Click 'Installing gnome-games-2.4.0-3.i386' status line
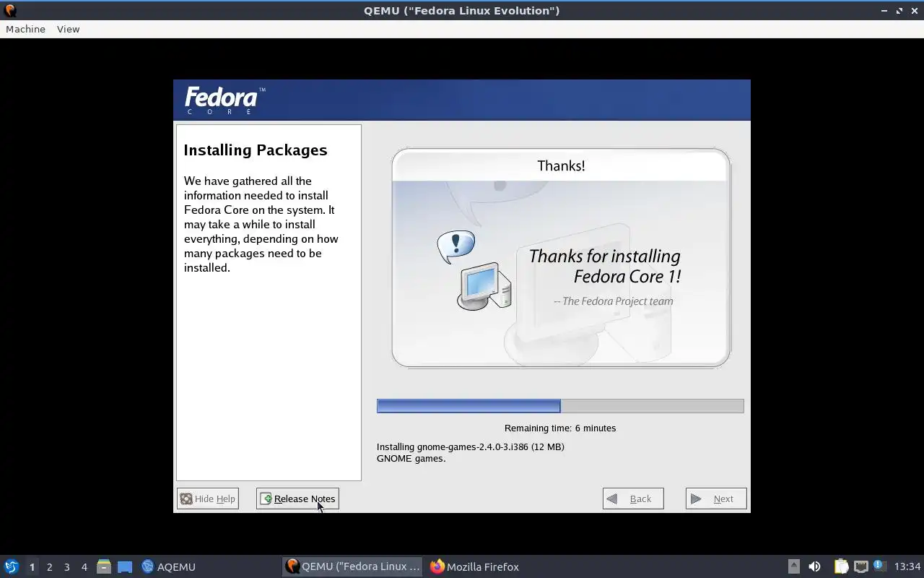Viewport: 924px width, 578px height. (x=471, y=447)
